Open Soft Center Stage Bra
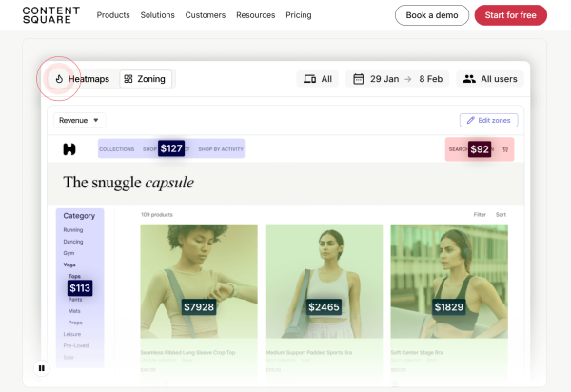571x392 pixels. [417, 353]
